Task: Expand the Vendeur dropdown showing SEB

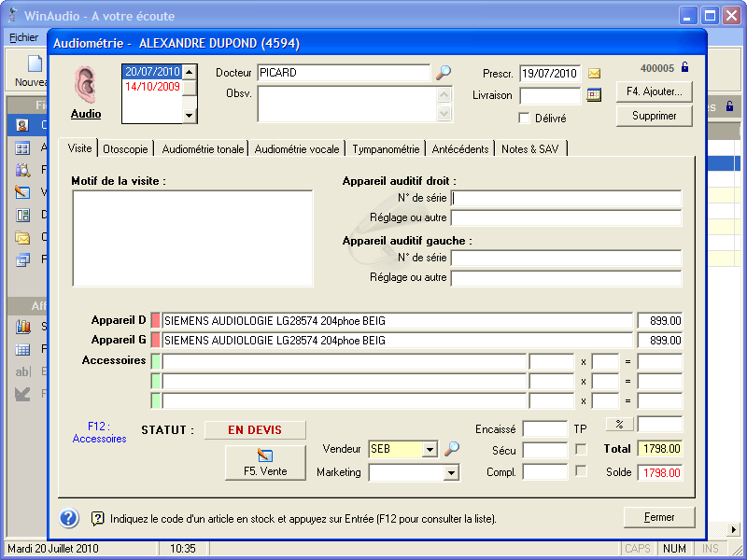Action: point(430,450)
